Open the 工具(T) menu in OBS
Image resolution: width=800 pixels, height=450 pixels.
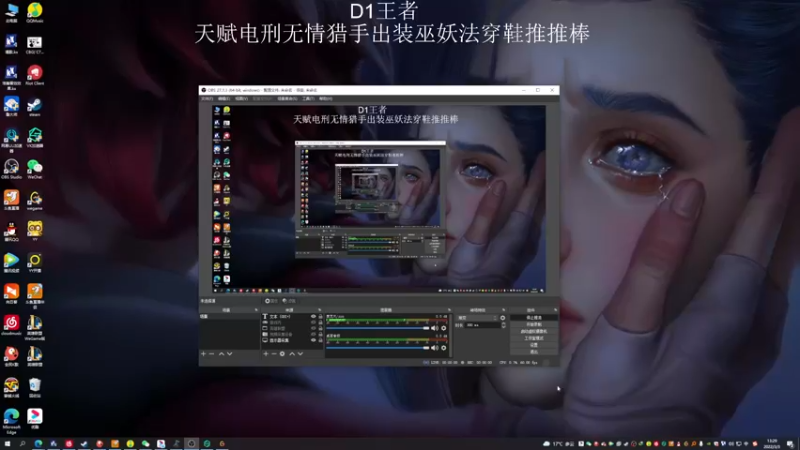(308, 98)
